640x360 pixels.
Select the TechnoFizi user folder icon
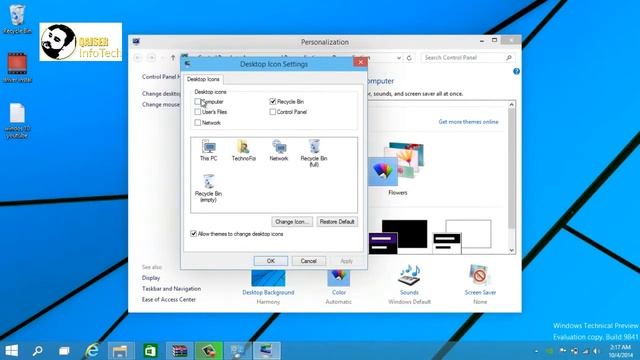pos(244,150)
